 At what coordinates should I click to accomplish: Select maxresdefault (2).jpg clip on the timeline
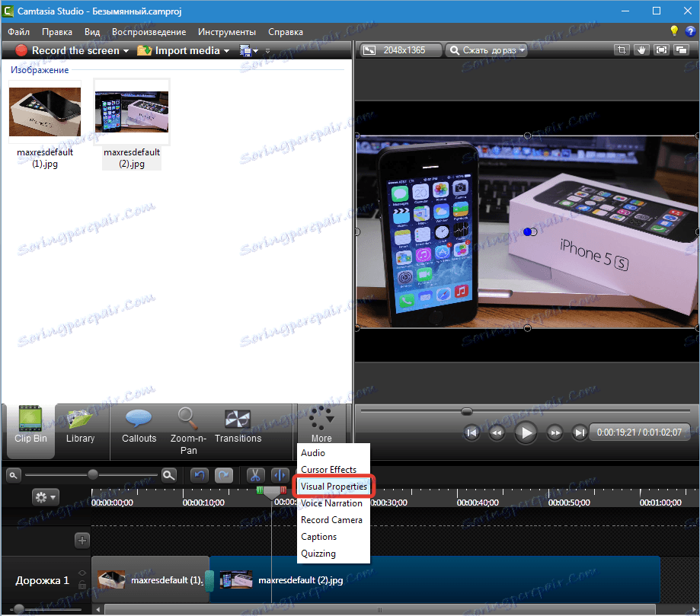[435, 580]
